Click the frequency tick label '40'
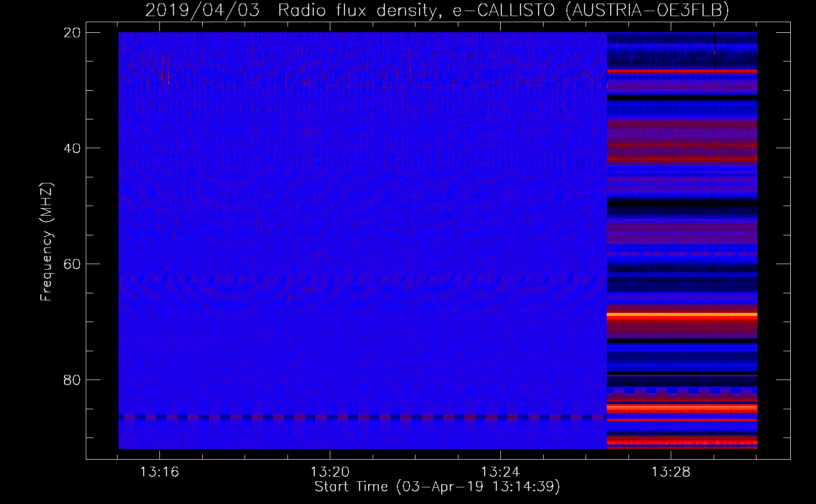Image resolution: width=816 pixels, height=504 pixels. tap(72, 148)
